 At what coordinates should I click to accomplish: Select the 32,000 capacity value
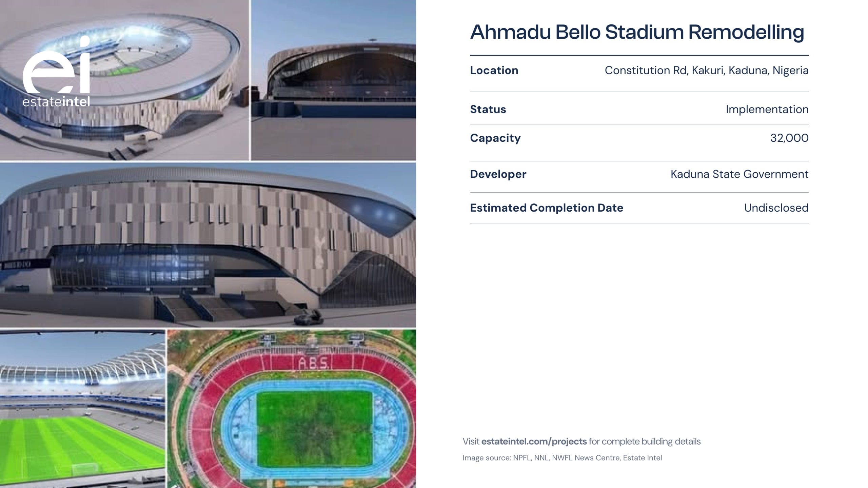(x=789, y=138)
